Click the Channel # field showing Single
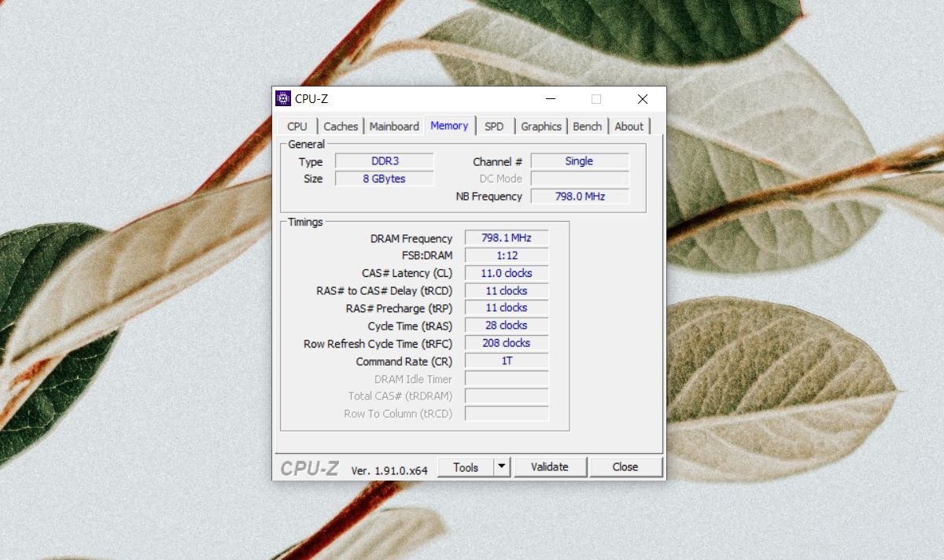Image resolution: width=944 pixels, height=560 pixels. point(580,160)
